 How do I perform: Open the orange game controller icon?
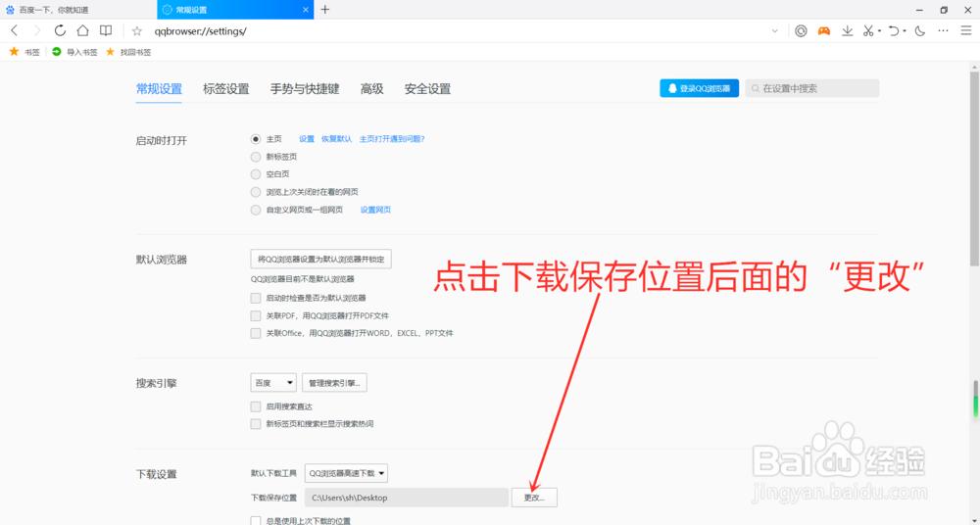click(824, 30)
